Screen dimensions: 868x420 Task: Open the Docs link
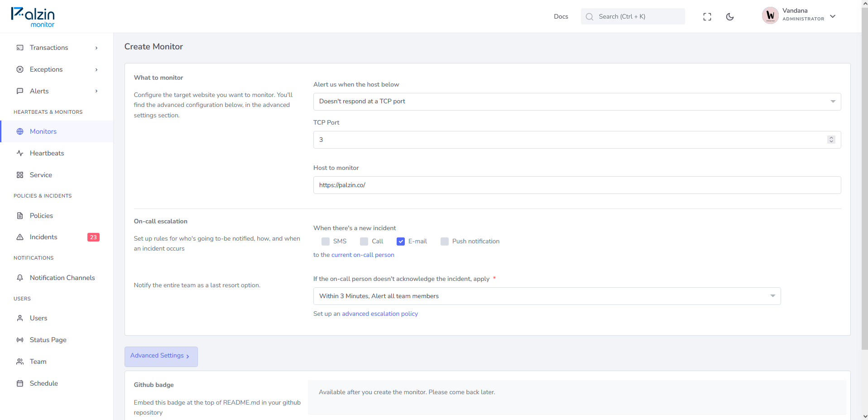coord(561,16)
